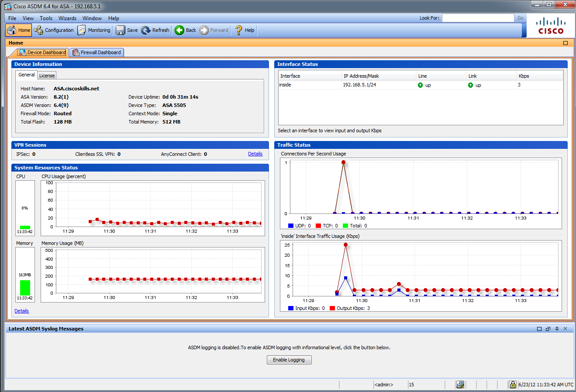Open the Wizards menu
This screenshot has height=392, width=576.
[67, 18]
